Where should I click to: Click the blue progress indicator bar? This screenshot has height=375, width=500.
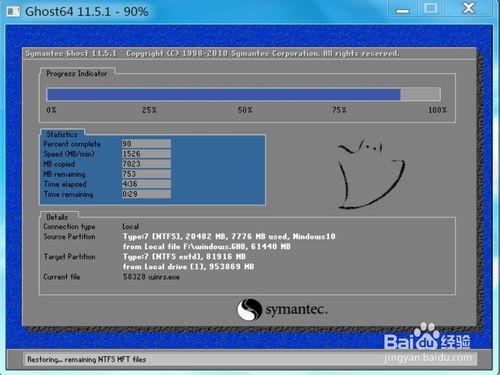pyautogui.click(x=244, y=94)
